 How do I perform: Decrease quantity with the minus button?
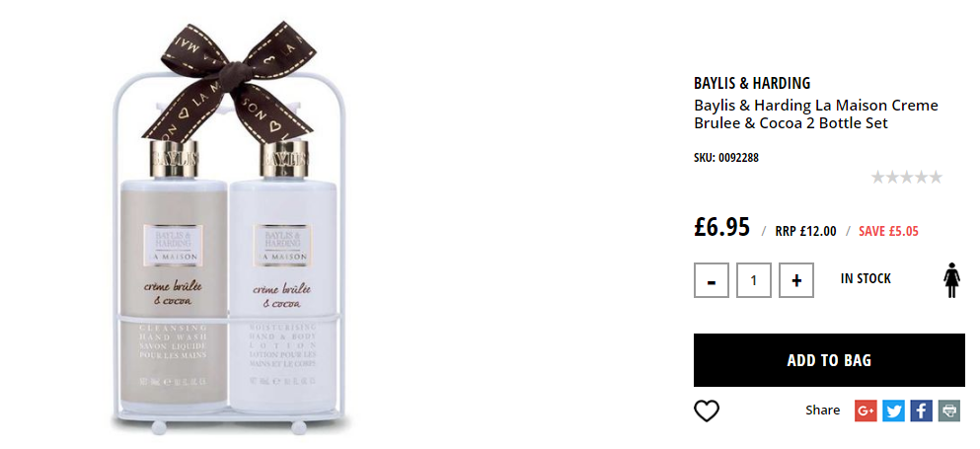tap(712, 280)
